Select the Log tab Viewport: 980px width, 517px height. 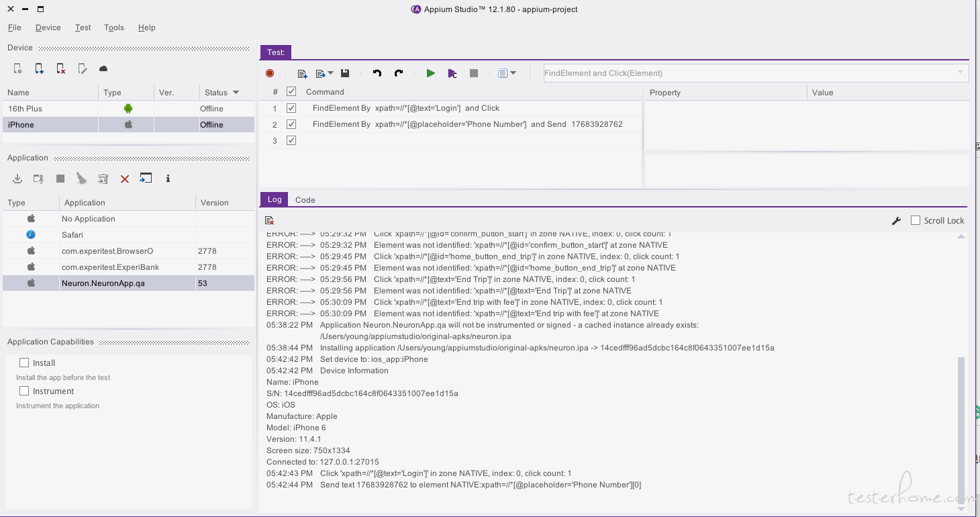[x=275, y=199]
